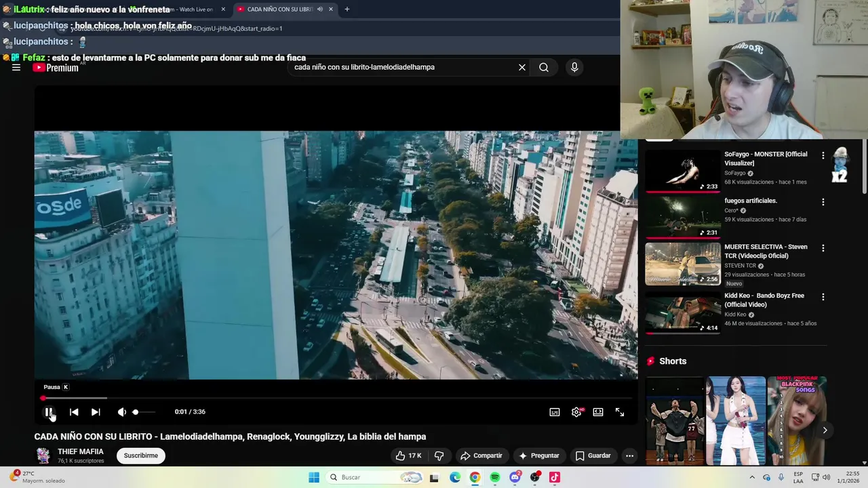Open more actions three-dot menu under video

coord(629,455)
